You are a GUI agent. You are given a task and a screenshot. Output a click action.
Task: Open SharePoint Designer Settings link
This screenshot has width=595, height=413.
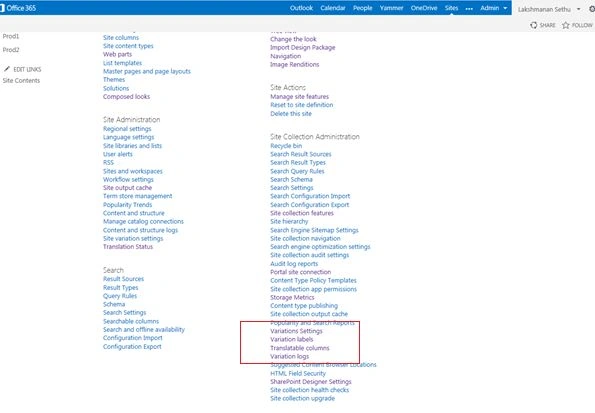(x=311, y=382)
